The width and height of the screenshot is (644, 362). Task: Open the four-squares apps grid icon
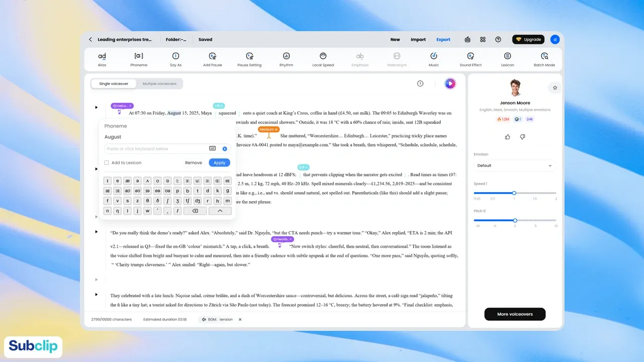[483, 39]
